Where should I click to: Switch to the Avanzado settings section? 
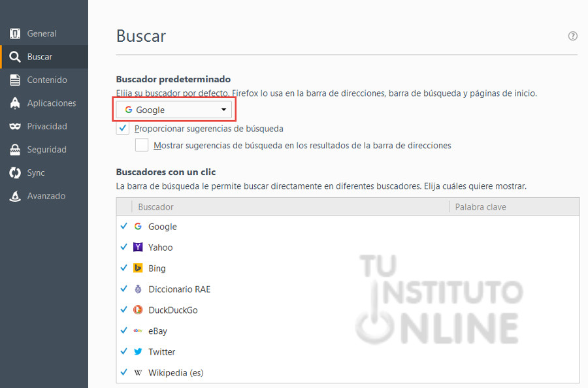point(46,196)
